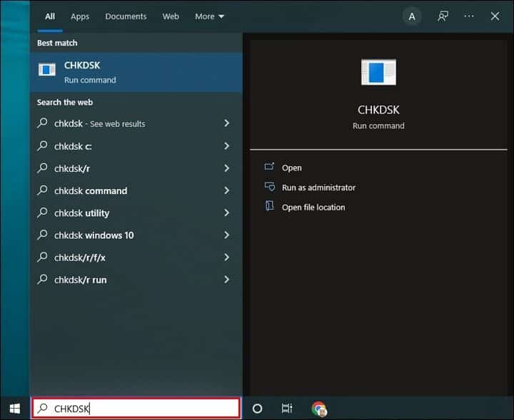Open Task View on the taskbar

coord(287,408)
